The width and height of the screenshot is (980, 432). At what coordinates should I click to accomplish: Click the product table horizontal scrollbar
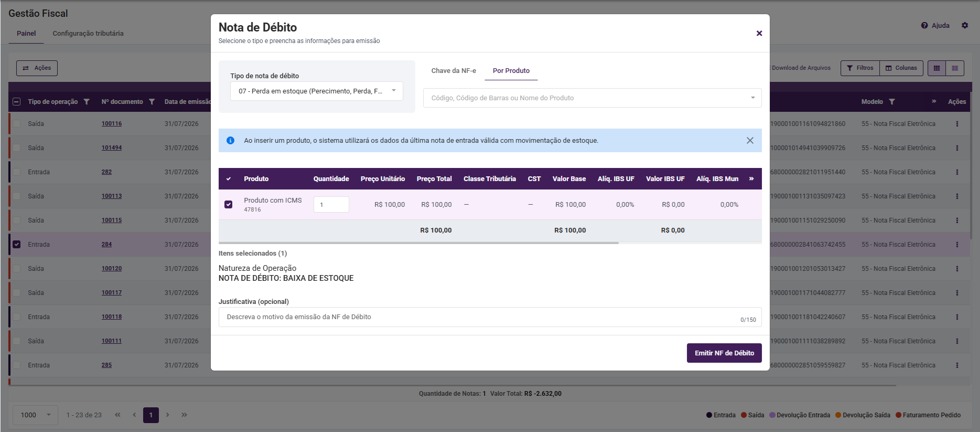click(418, 243)
